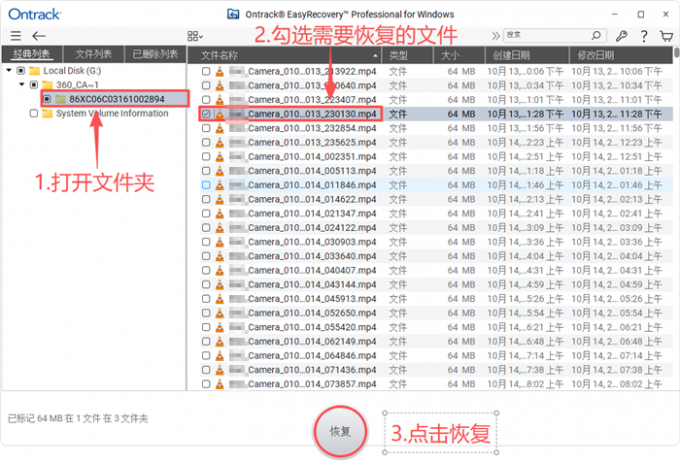Open the hamburger menu icon
This screenshot has width=680, height=462.
[15, 36]
